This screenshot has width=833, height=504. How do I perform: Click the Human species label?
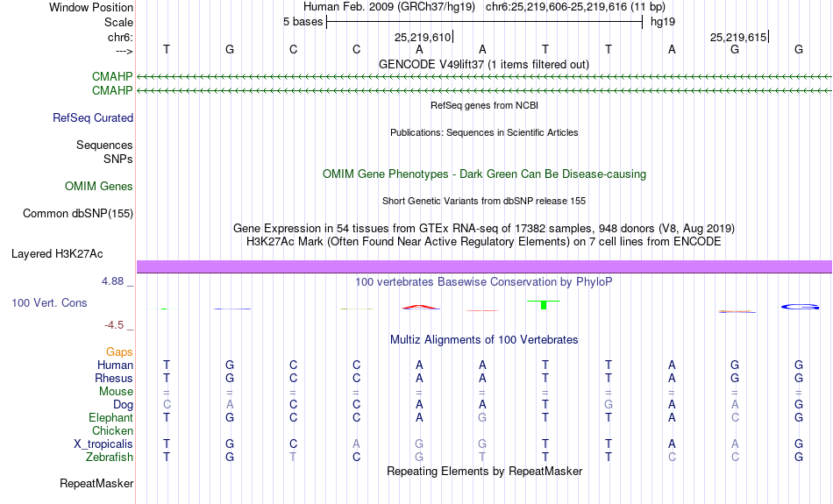click(x=115, y=366)
